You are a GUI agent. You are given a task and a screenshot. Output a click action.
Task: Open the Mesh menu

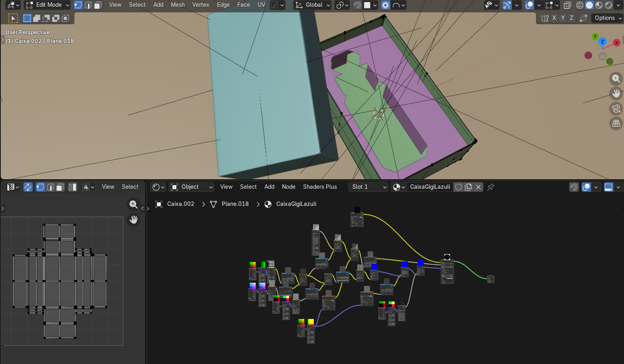(x=178, y=5)
